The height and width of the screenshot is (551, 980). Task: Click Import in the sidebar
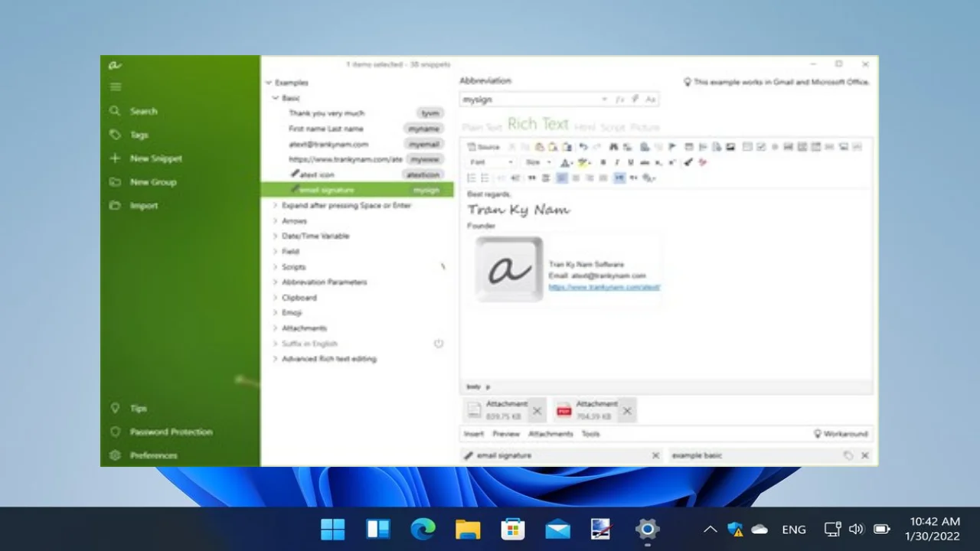pos(134,206)
